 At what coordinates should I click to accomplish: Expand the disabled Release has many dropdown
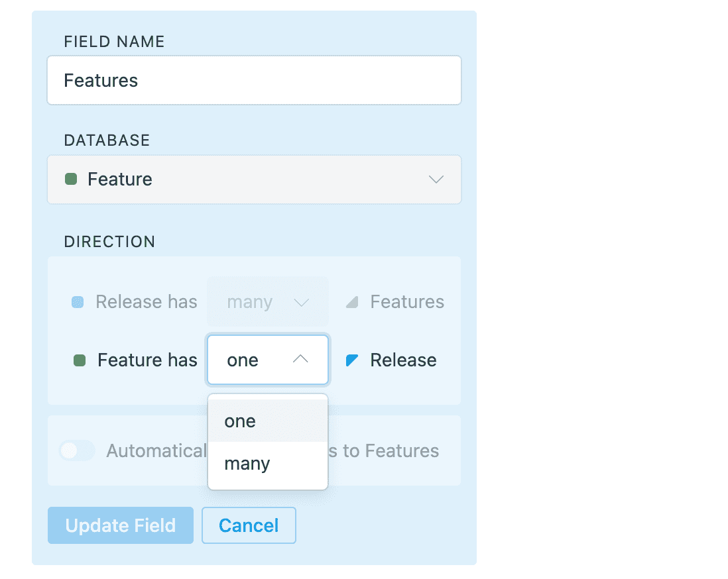click(x=268, y=302)
